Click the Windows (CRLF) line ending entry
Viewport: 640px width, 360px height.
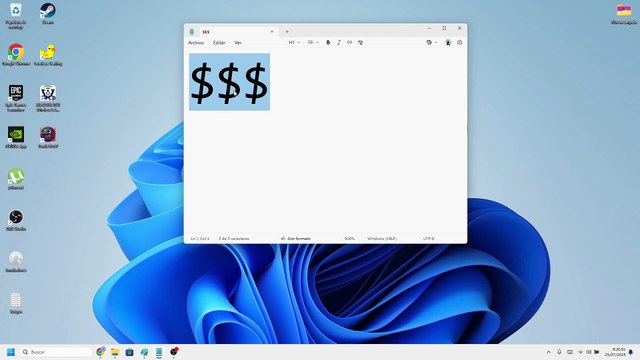382,238
